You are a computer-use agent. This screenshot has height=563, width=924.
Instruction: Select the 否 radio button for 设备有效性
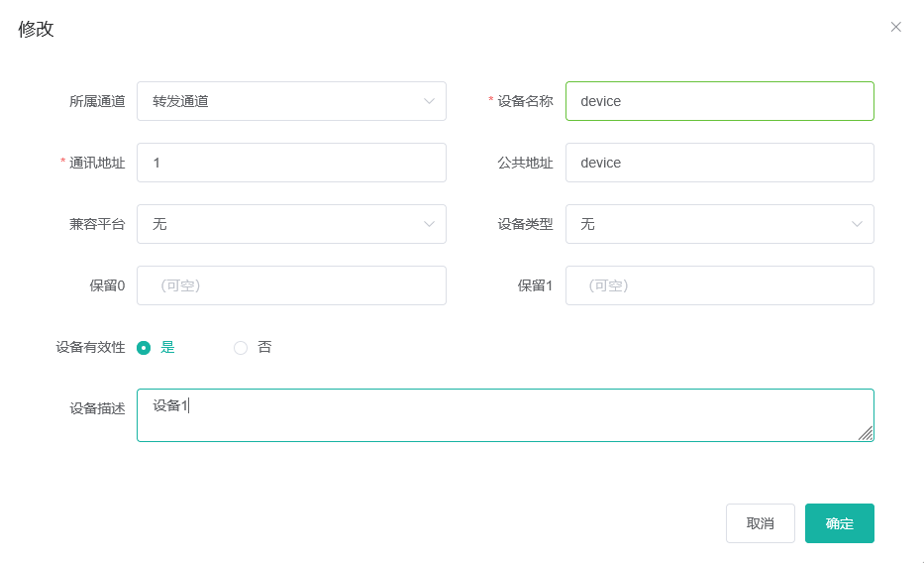(241, 347)
